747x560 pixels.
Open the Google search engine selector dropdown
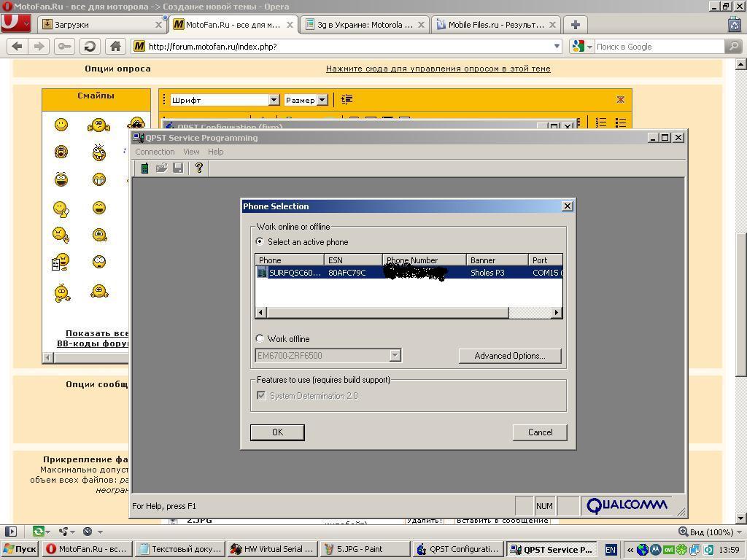[589, 47]
